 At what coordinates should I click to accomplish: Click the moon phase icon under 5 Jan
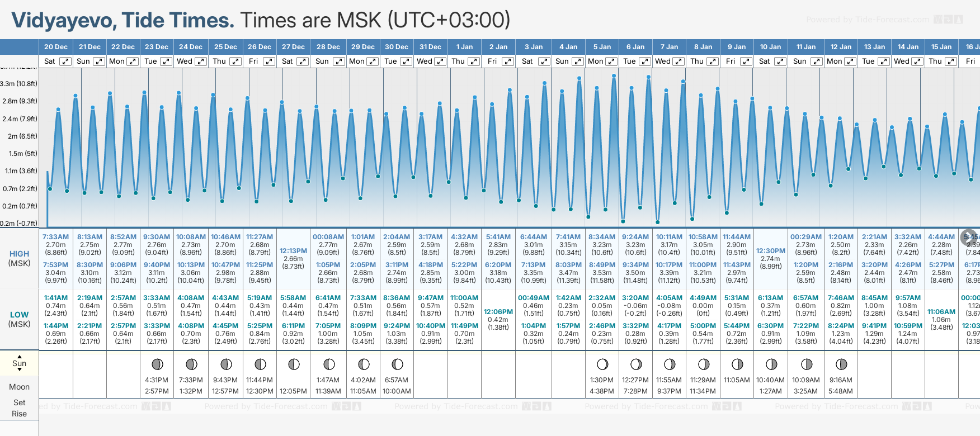(602, 364)
